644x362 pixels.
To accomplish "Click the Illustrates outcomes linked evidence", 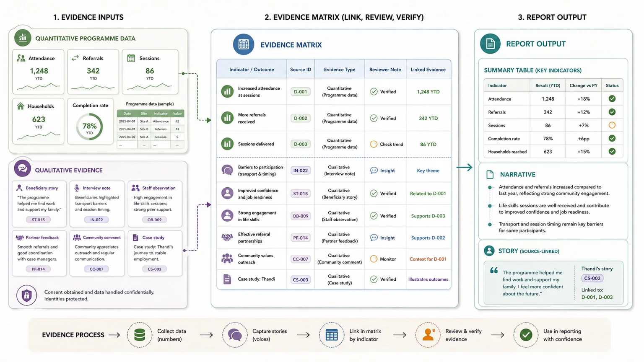I will click(428, 279).
